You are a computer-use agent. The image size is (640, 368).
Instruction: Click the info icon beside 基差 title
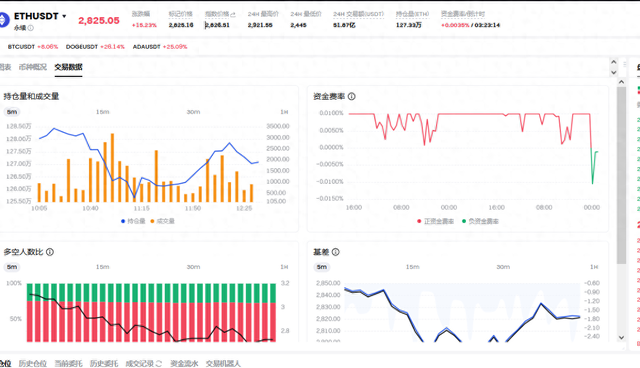coord(336,252)
